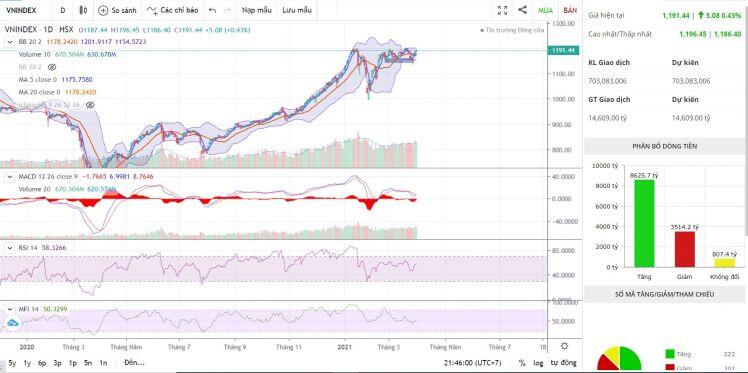Click the So sánh compare plus icon
The image size is (748, 373).
[x=103, y=10]
